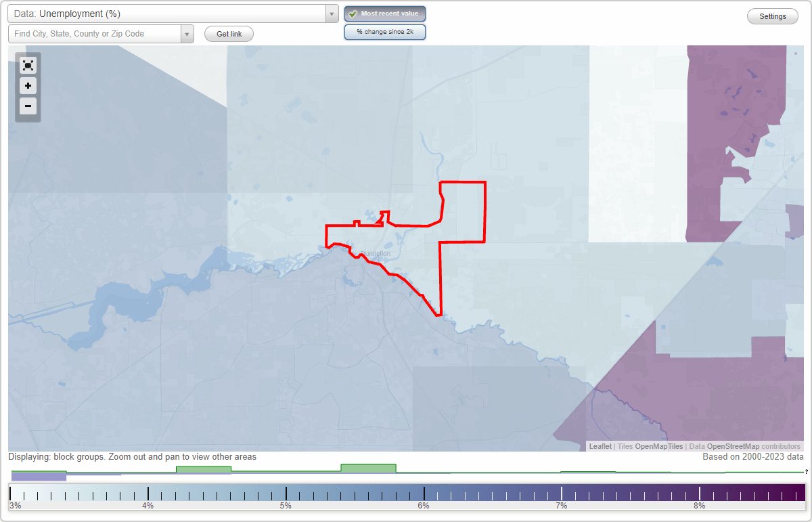Expand the location search dropdown arrow
Image resolution: width=812 pixels, height=522 pixels.
coord(187,34)
